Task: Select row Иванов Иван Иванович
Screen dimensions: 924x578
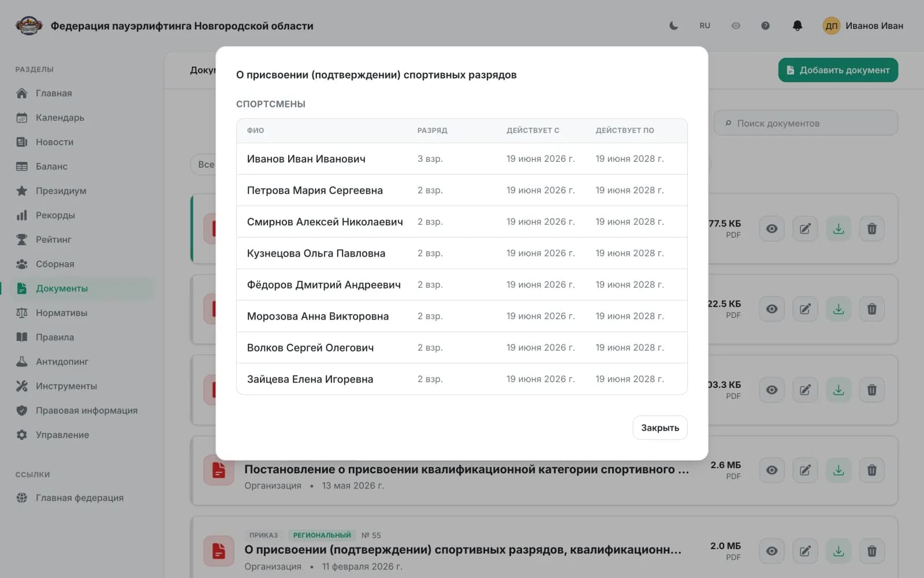Action: point(462,159)
